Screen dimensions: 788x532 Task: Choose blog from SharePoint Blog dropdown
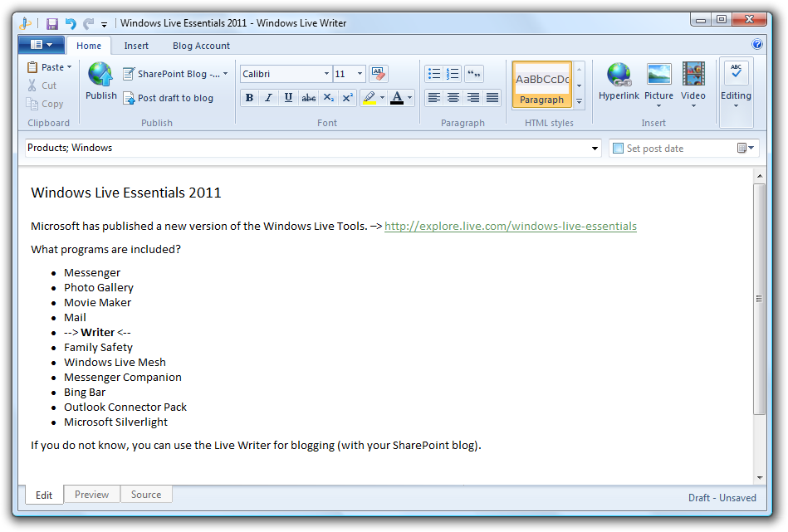pos(175,74)
